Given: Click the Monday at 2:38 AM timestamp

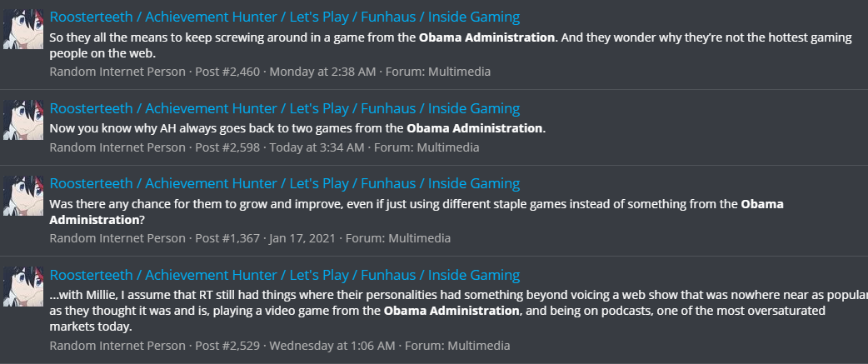Looking at the screenshot, I should pyautogui.click(x=322, y=72).
